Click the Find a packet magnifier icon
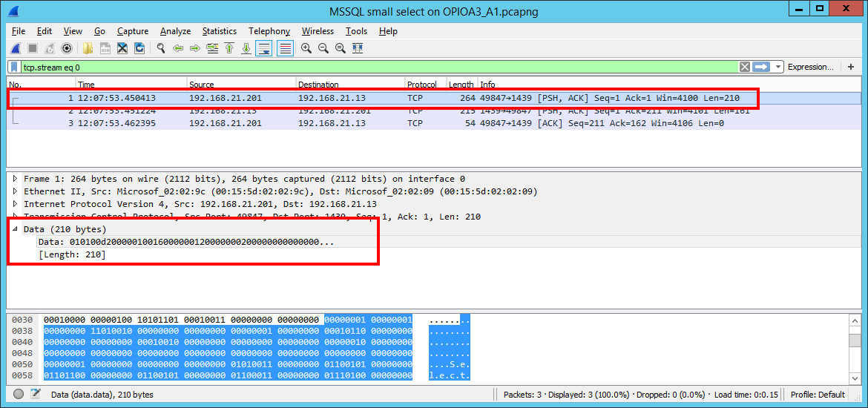The width and height of the screenshot is (868, 408). click(x=161, y=48)
